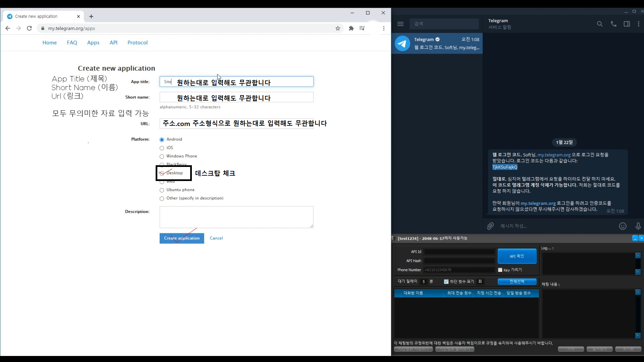Close the Create new application tab
Screen dimensions: 644x362
(78, 16)
